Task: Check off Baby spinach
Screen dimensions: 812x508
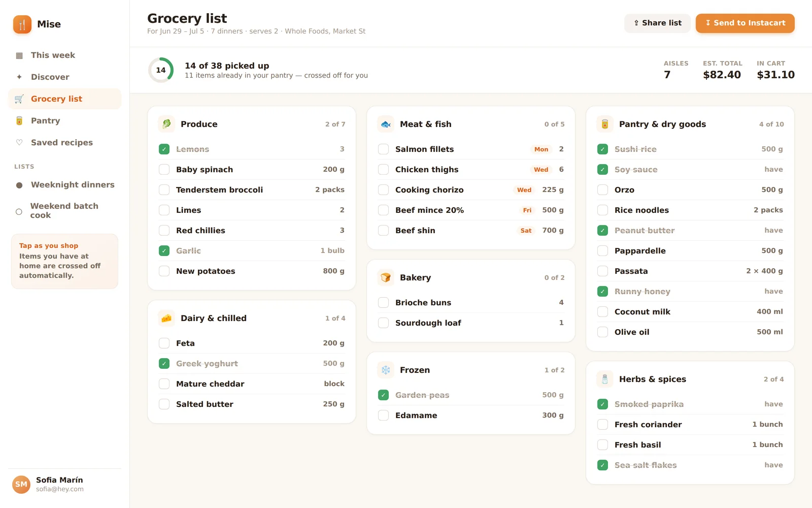Action: click(164, 170)
